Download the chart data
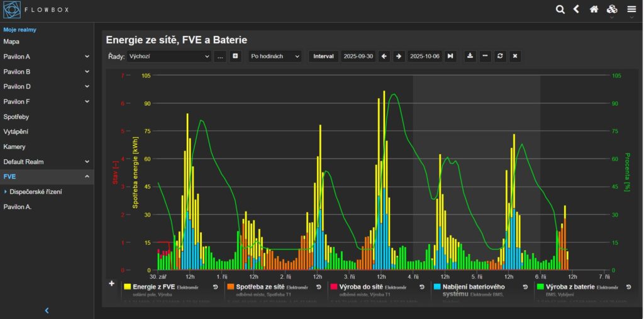 point(469,56)
